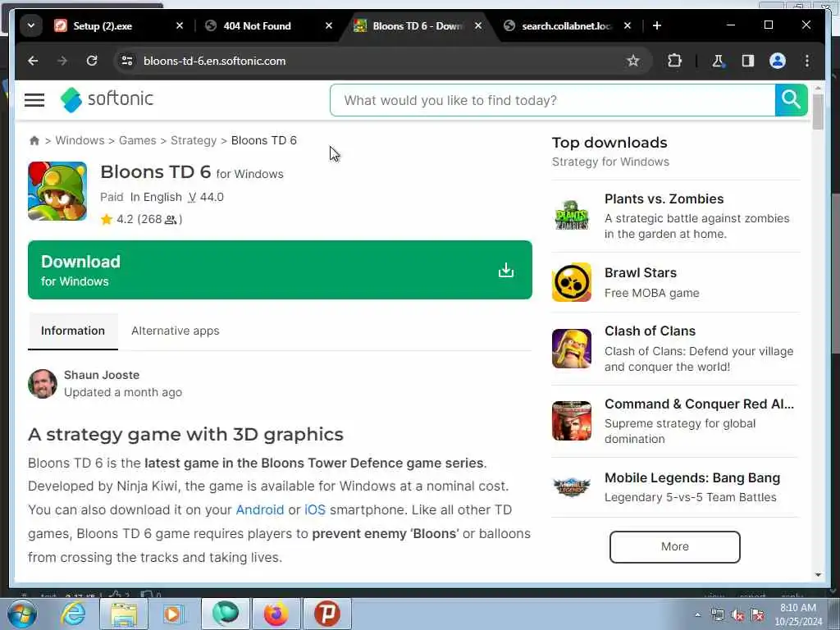This screenshot has width=840, height=630.
Task: Open Firefox from the taskbar
Action: [276, 614]
